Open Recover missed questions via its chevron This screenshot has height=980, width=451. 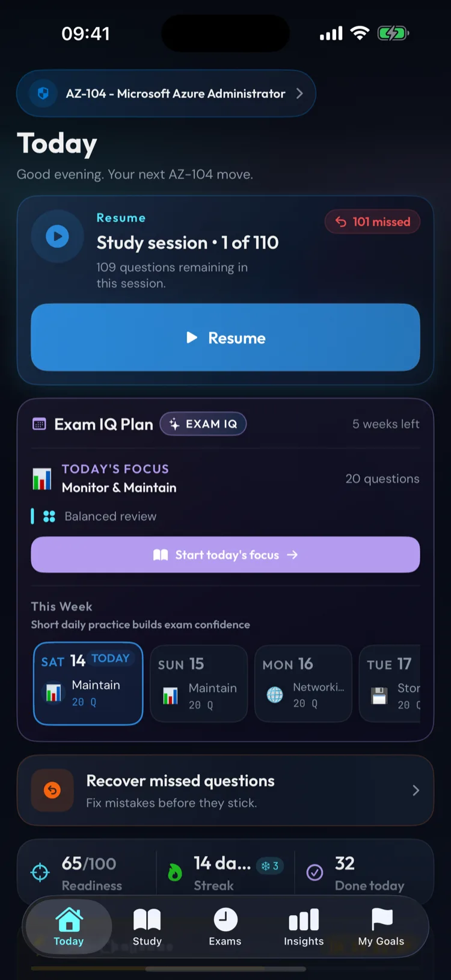[415, 790]
